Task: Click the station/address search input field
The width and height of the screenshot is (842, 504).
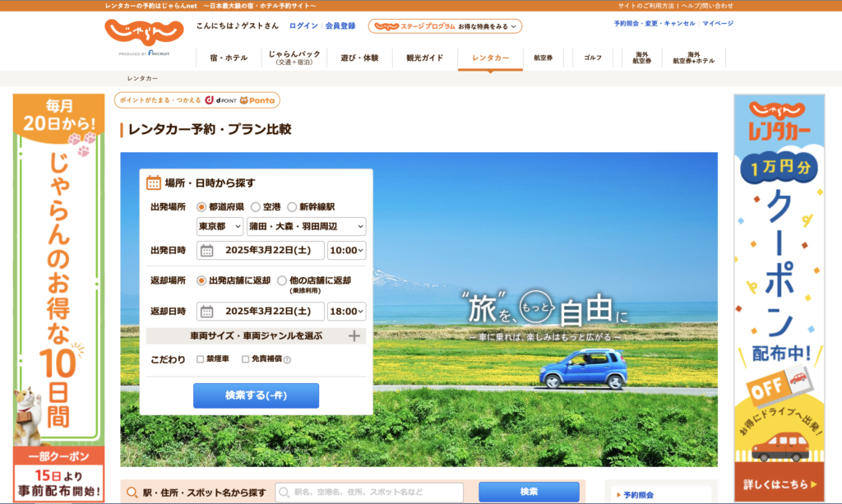Action: click(x=369, y=492)
